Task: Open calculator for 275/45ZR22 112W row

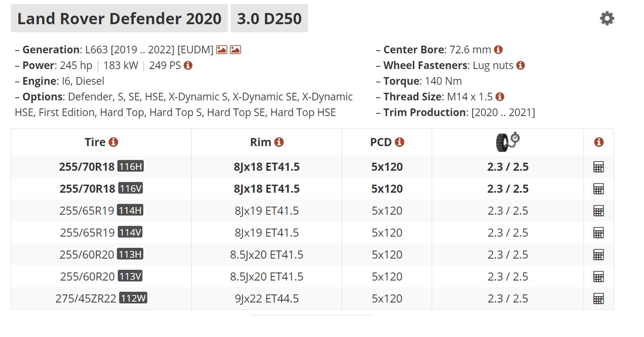Action: tap(598, 299)
